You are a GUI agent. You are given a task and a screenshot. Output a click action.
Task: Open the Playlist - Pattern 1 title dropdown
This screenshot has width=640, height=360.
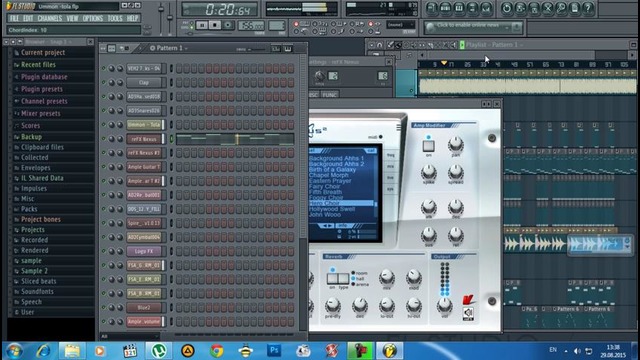coord(495,45)
